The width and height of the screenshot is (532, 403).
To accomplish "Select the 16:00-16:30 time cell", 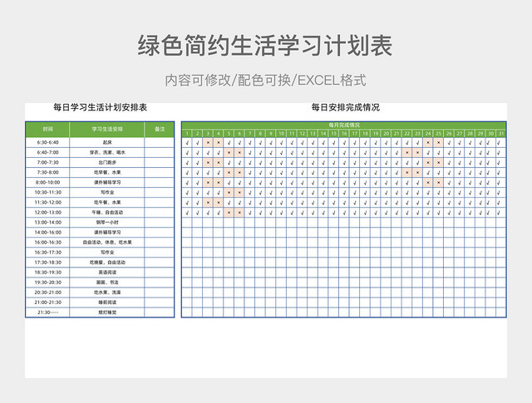I will 47,243.
